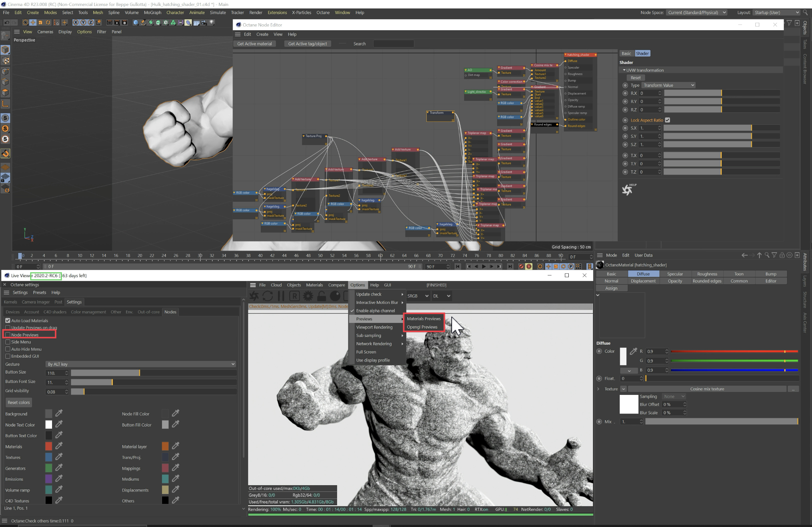
Task: Open the Gesture 'By ALT key' dropdown
Action: tap(141, 364)
